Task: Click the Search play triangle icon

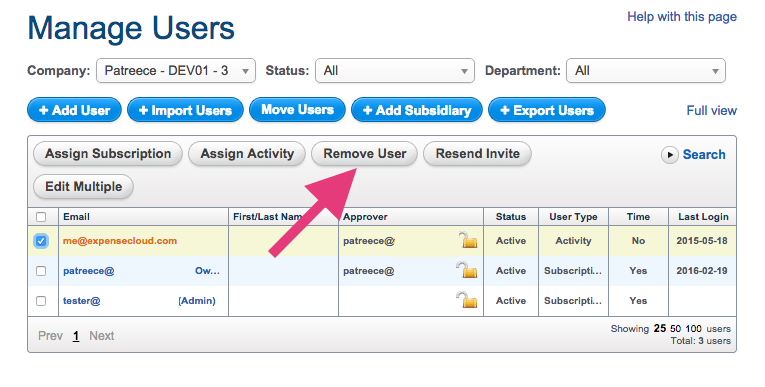Action: (669, 155)
